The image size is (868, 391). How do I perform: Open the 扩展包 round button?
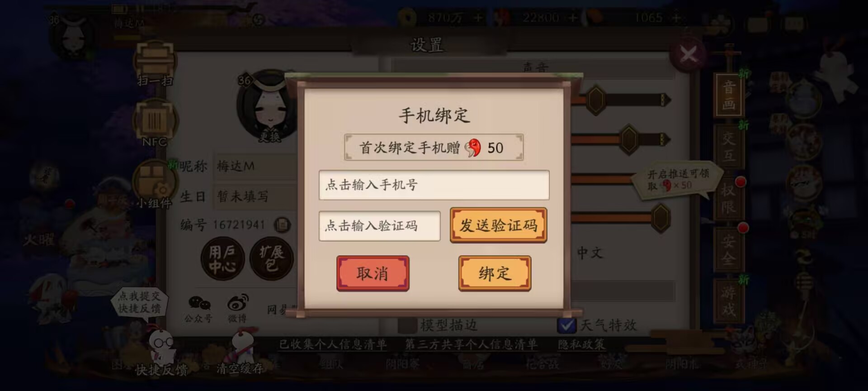click(271, 259)
